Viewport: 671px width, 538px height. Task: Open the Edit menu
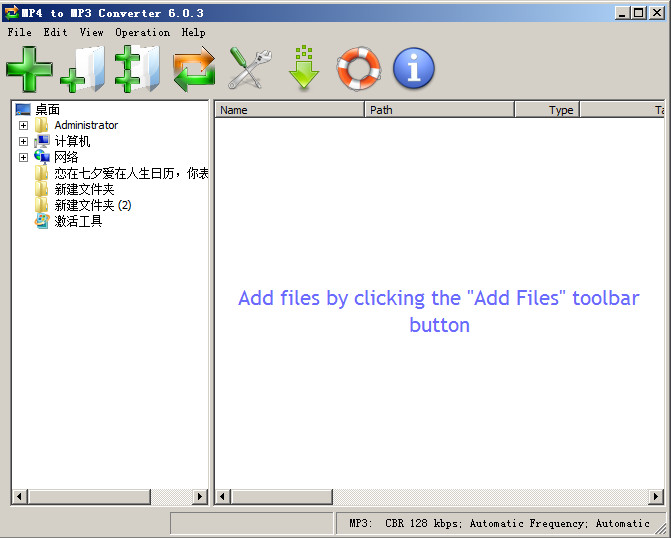point(56,33)
